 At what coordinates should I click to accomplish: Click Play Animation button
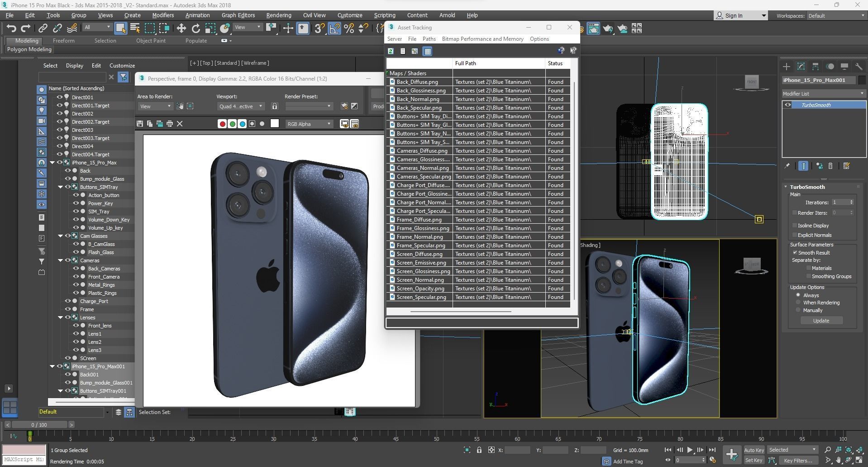point(690,450)
